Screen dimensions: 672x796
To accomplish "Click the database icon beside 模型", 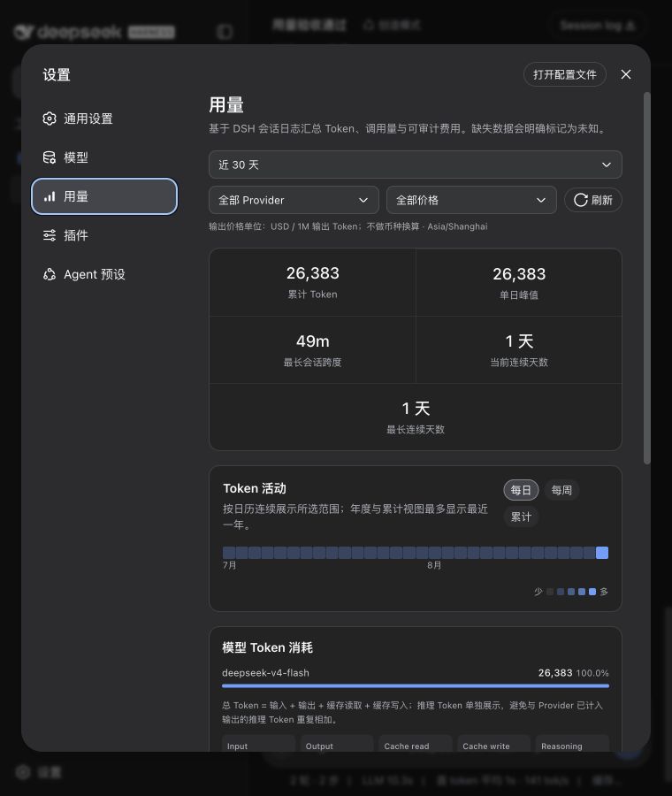I will [50, 157].
